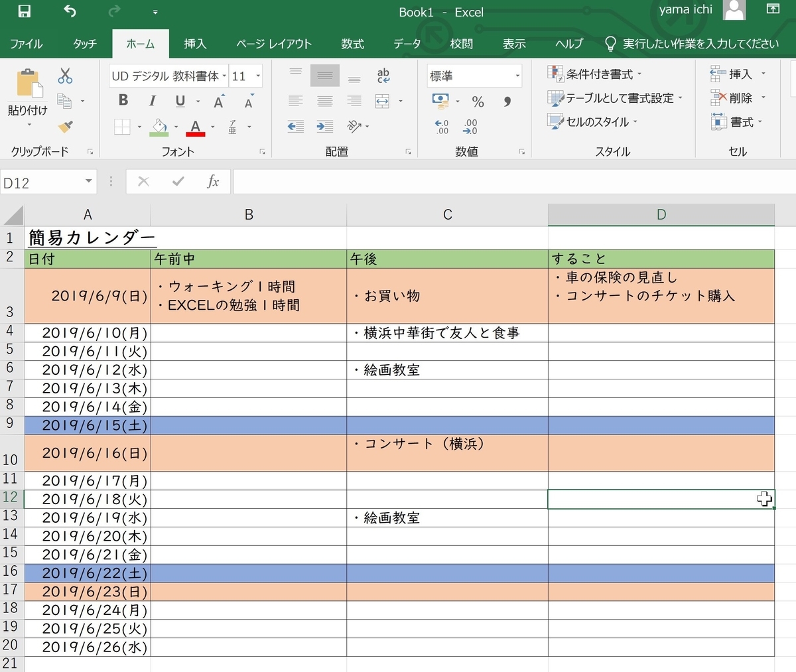
Task: Apply percent style from the Number group
Action: point(477,101)
